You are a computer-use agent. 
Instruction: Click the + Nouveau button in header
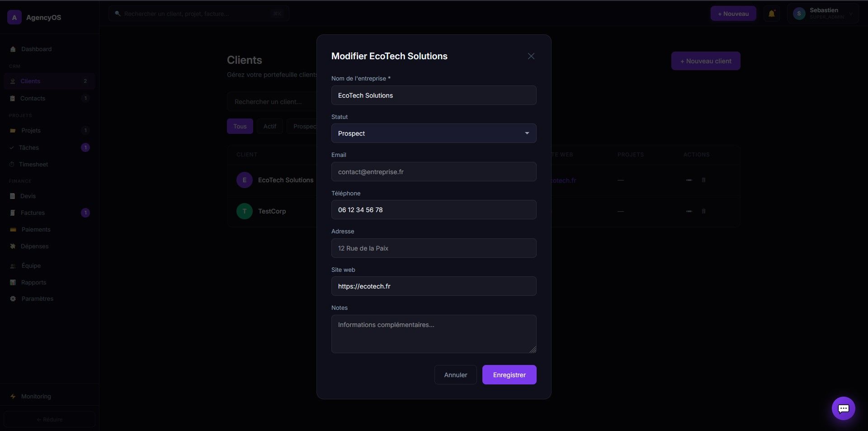[x=733, y=14]
